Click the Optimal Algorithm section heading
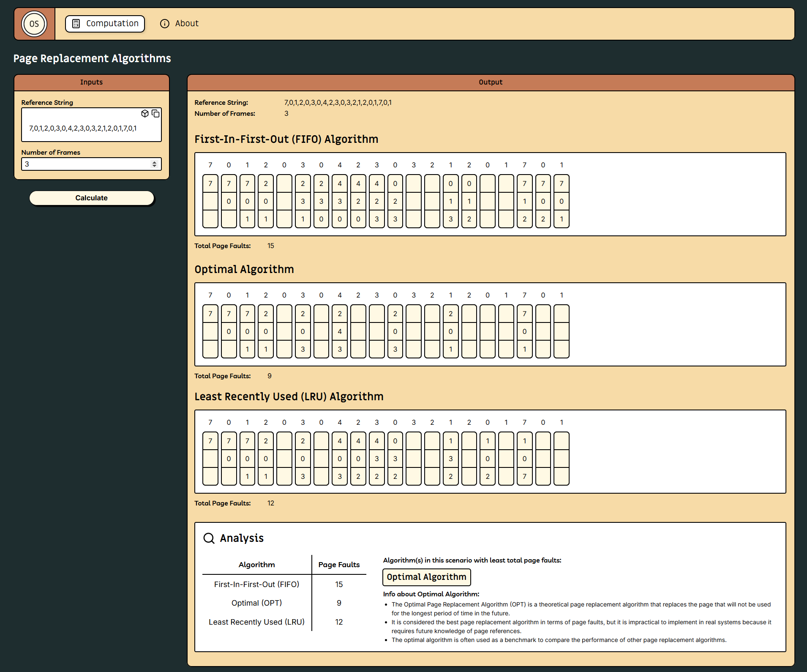The image size is (807, 672). point(244,269)
